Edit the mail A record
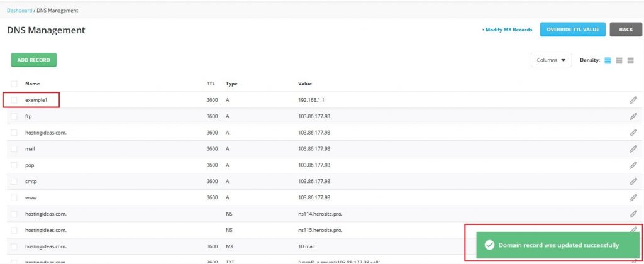This screenshot has height=264, width=644. point(633,148)
